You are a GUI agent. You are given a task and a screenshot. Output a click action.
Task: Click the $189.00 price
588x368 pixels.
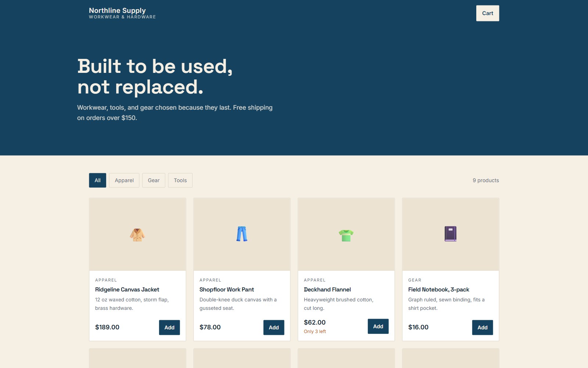(x=107, y=327)
